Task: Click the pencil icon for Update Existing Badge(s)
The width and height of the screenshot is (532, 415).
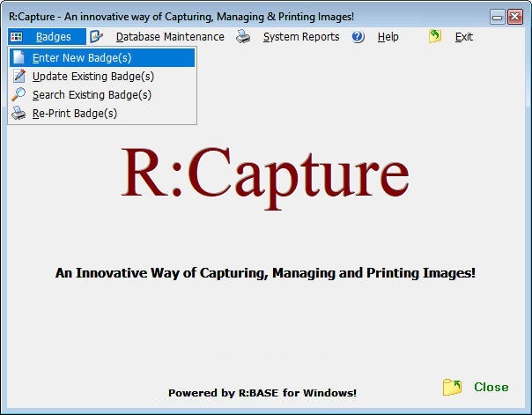Action: (x=19, y=76)
